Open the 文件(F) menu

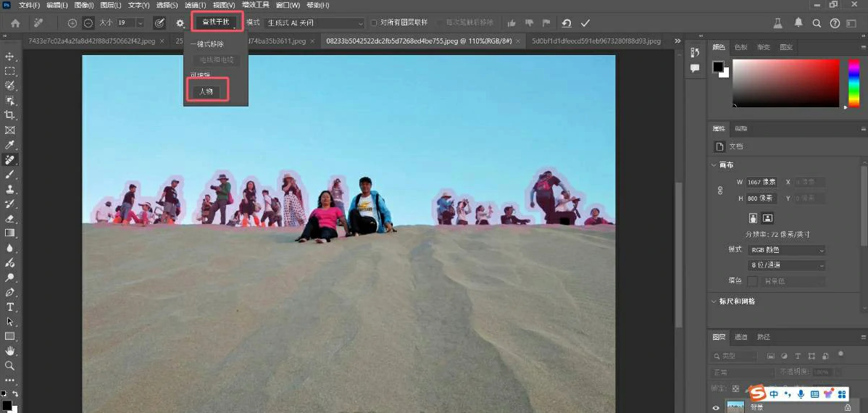pyautogui.click(x=29, y=5)
